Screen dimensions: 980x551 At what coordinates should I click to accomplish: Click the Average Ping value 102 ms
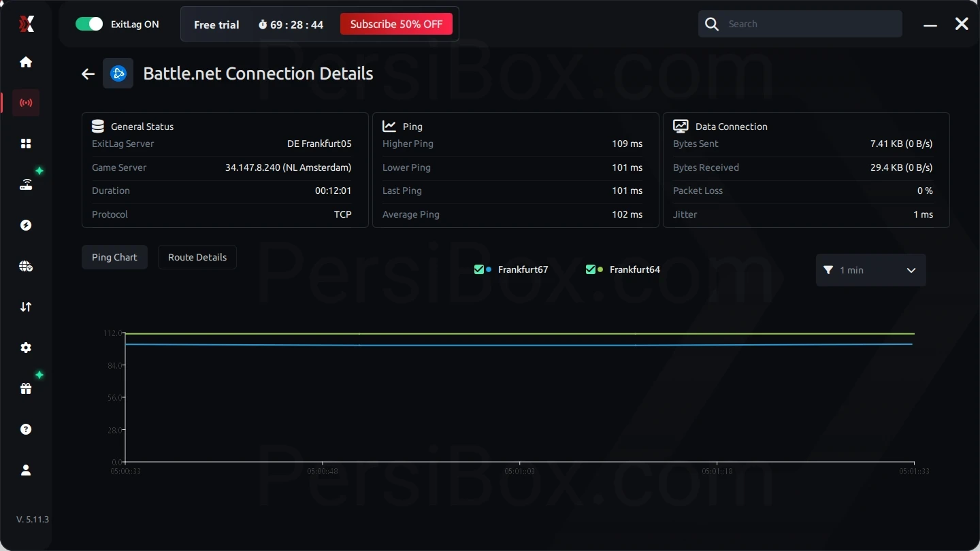(627, 214)
